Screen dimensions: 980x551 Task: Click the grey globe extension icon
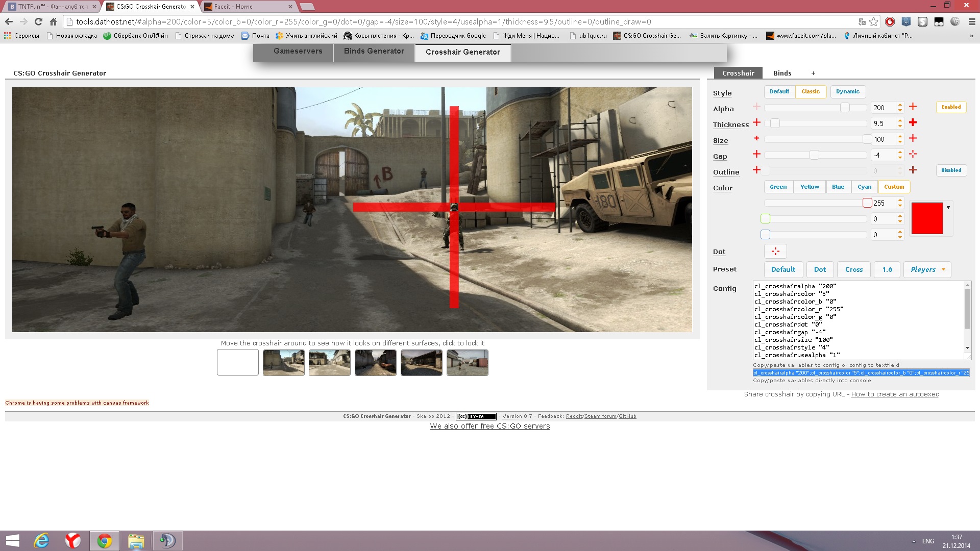click(x=955, y=22)
